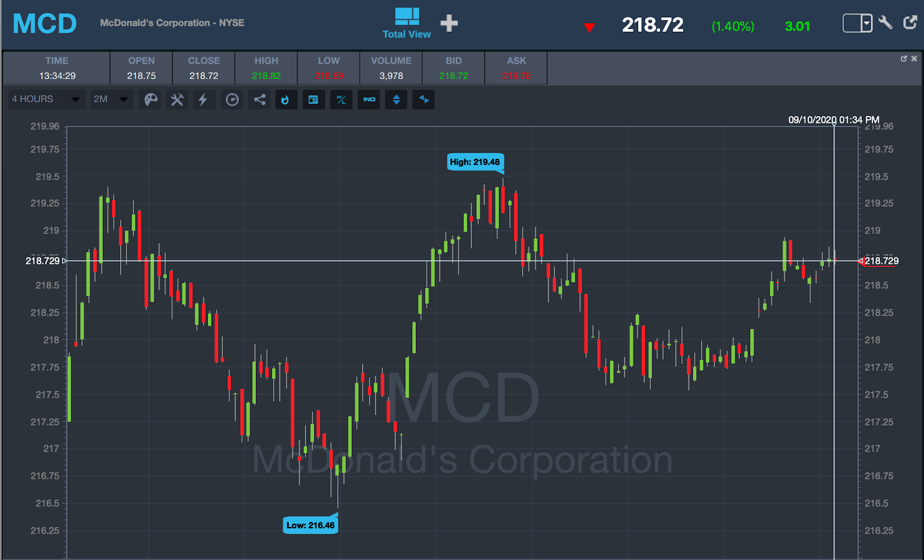Toggle horizontal left-right arrows button

(x=424, y=100)
